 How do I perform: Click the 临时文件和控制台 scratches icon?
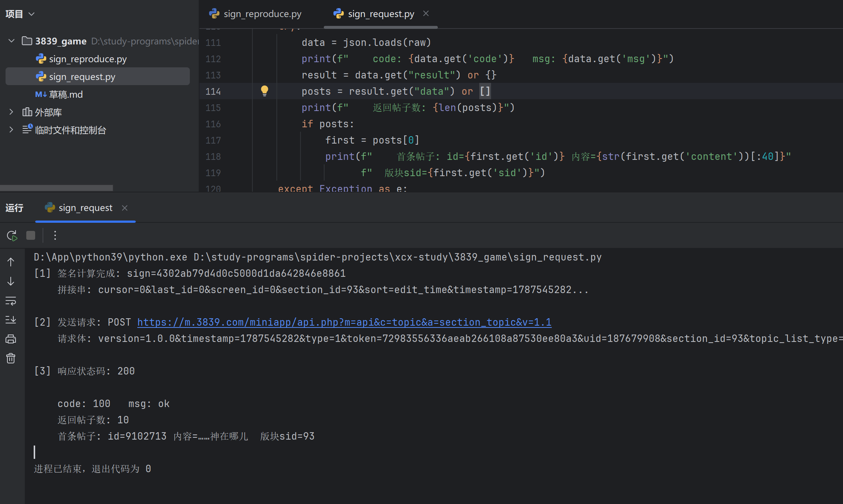pos(27,129)
